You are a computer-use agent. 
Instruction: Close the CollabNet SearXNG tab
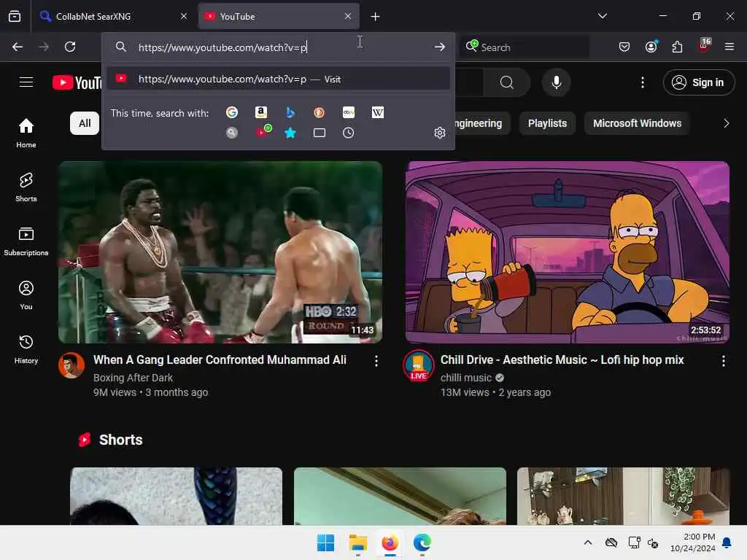pyautogui.click(x=183, y=16)
